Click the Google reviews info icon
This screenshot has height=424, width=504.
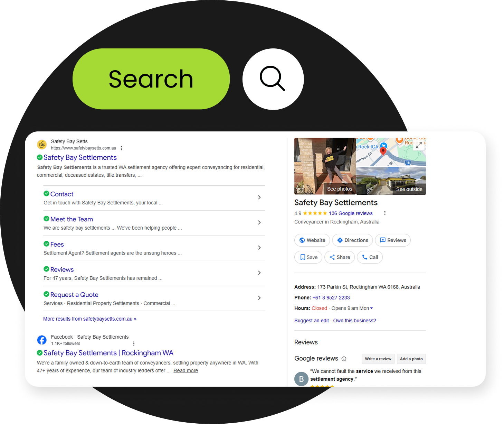[344, 359]
